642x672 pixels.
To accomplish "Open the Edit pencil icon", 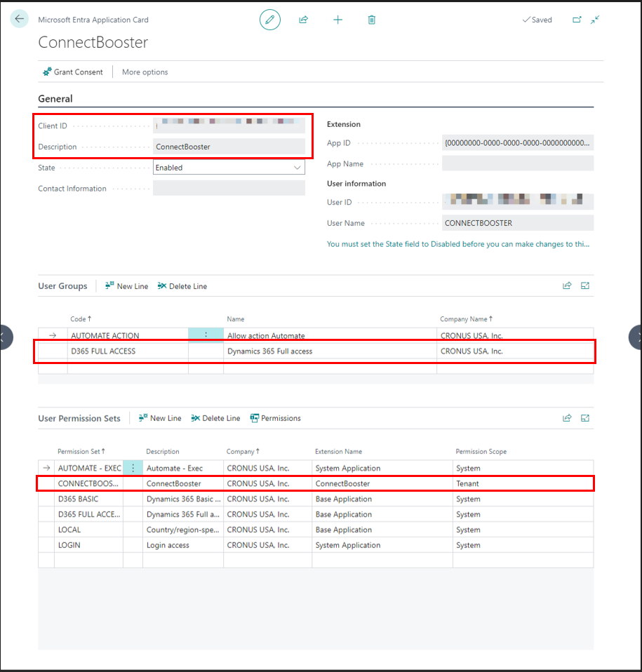I will tap(269, 20).
